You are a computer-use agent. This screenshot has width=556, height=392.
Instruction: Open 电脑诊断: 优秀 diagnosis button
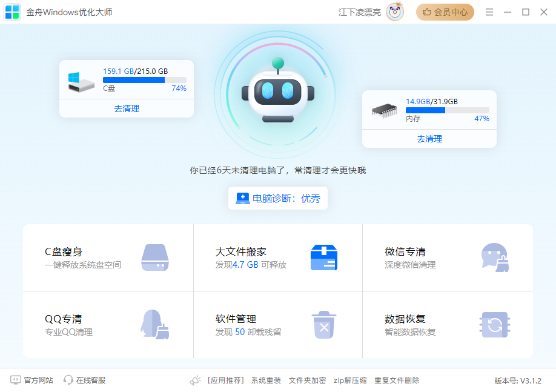click(x=278, y=198)
